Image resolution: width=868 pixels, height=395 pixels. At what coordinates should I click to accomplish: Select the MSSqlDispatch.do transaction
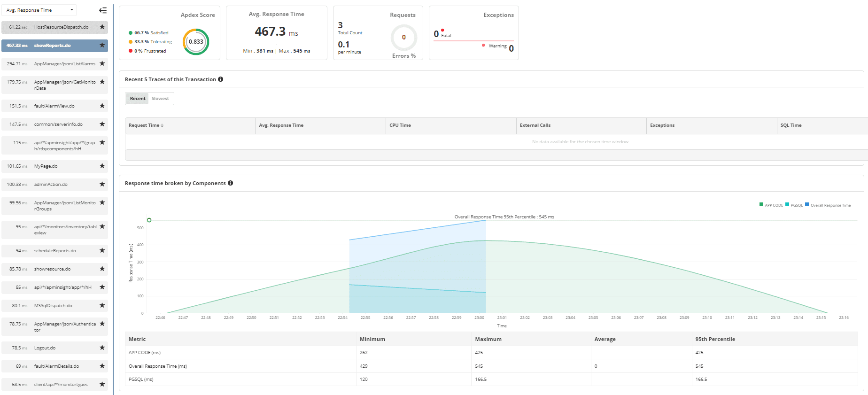pos(53,306)
